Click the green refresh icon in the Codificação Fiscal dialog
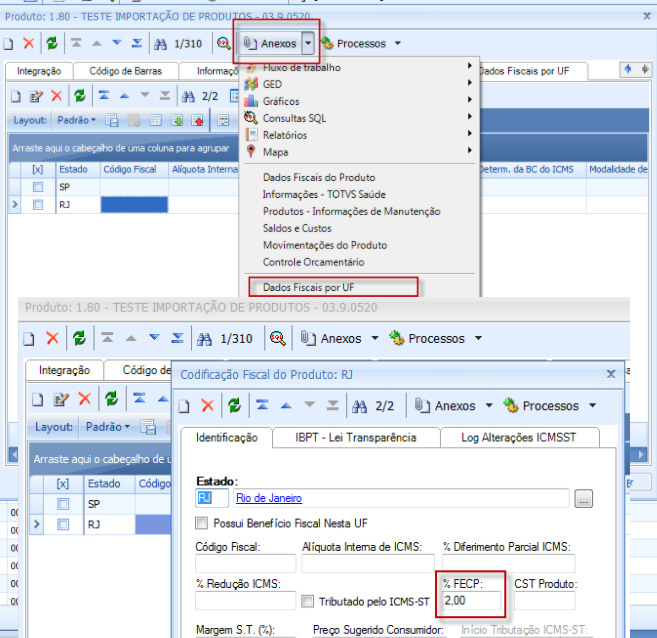 (235, 405)
